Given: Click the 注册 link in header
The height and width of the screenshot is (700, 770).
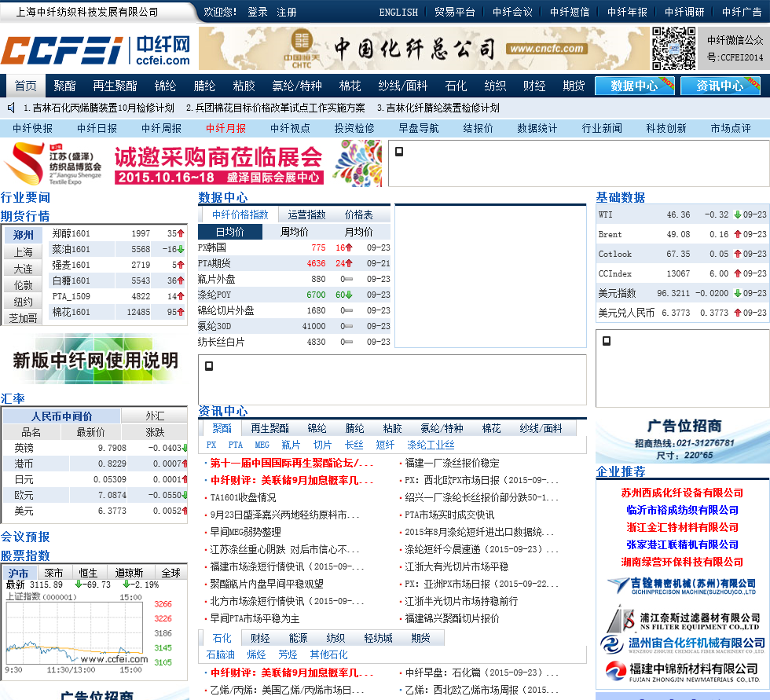Looking at the screenshot, I should click(x=287, y=12).
